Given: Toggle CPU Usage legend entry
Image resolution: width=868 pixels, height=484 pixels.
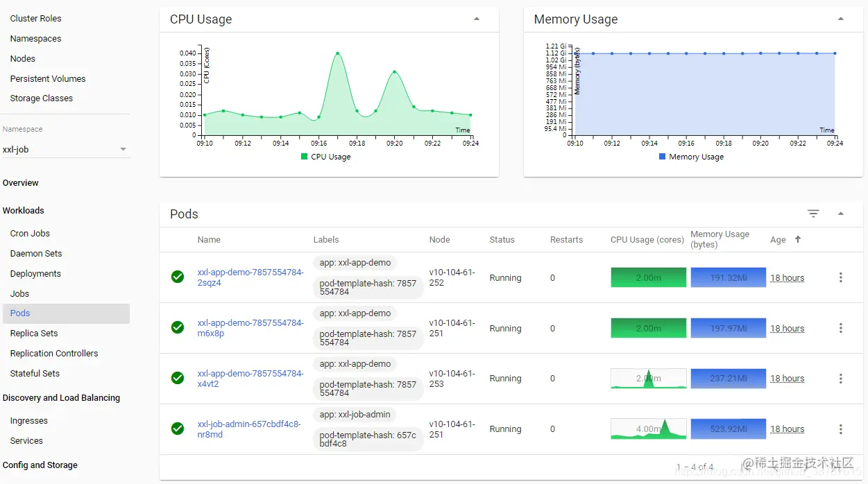Looking at the screenshot, I should point(325,157).
